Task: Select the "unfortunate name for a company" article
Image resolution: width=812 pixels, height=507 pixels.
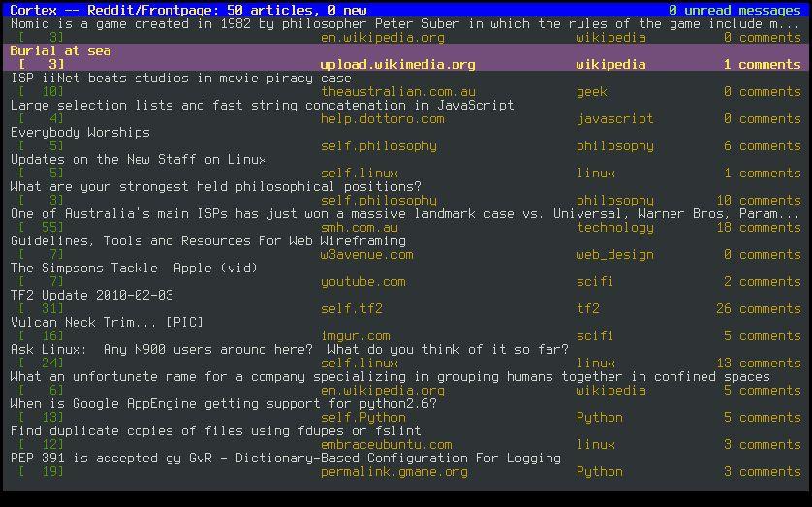Action: point(390,376)
